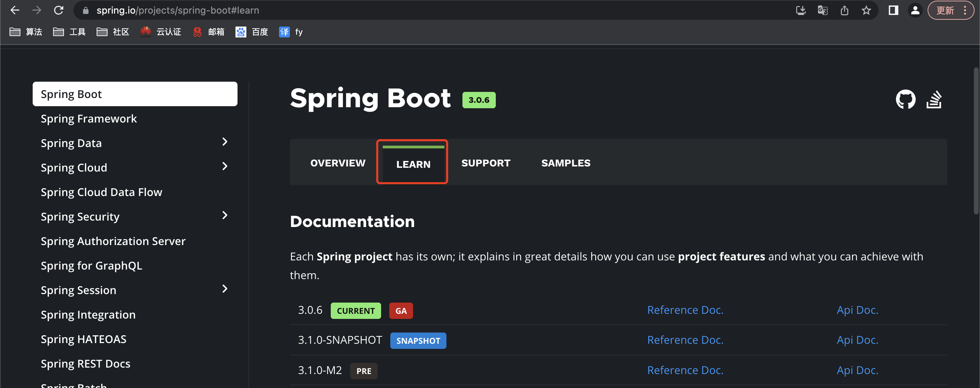Click the 更新 update button
Viewport: 980px width, 388px height.
pos(945,10)
